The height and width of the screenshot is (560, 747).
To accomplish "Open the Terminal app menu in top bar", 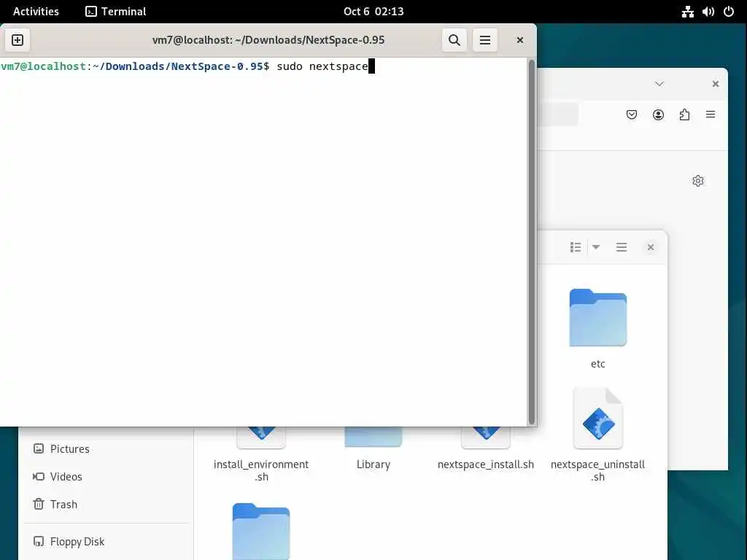I will [116, 12].
